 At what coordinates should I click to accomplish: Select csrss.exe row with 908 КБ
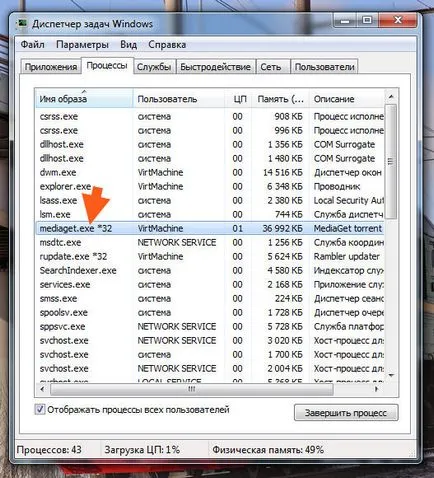point(210,116)
